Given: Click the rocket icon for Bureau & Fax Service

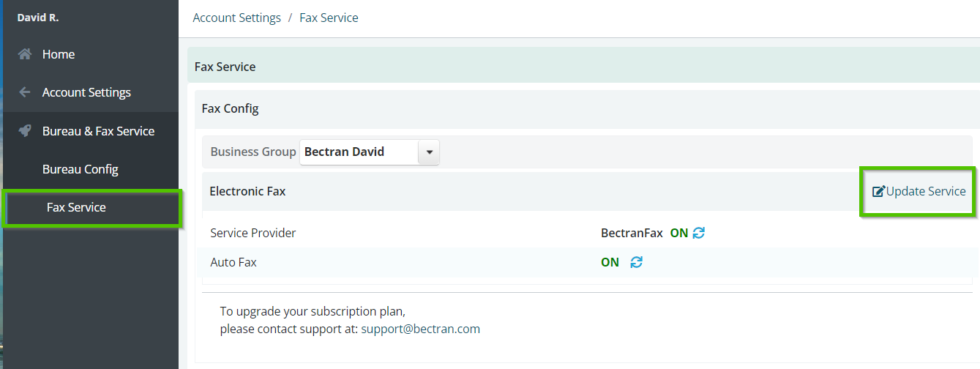Looking at the screenshot, I should click(x=25, y=131).
